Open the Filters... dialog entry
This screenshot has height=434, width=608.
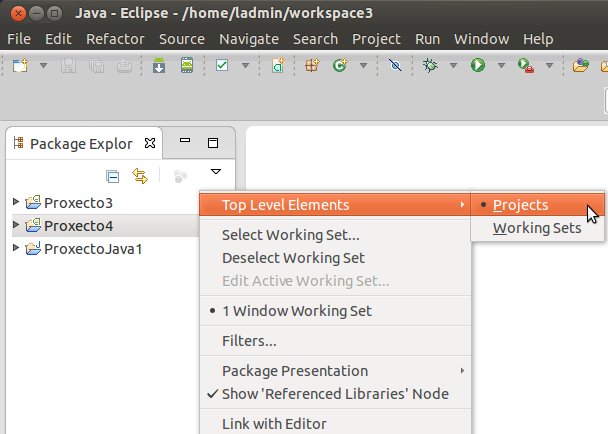tap(335, 341)
